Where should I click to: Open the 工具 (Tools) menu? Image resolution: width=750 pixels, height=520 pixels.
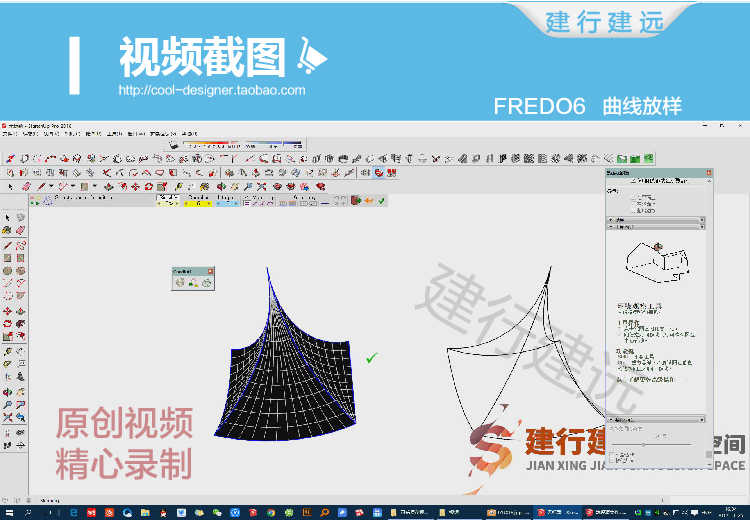tap(114, 134)
